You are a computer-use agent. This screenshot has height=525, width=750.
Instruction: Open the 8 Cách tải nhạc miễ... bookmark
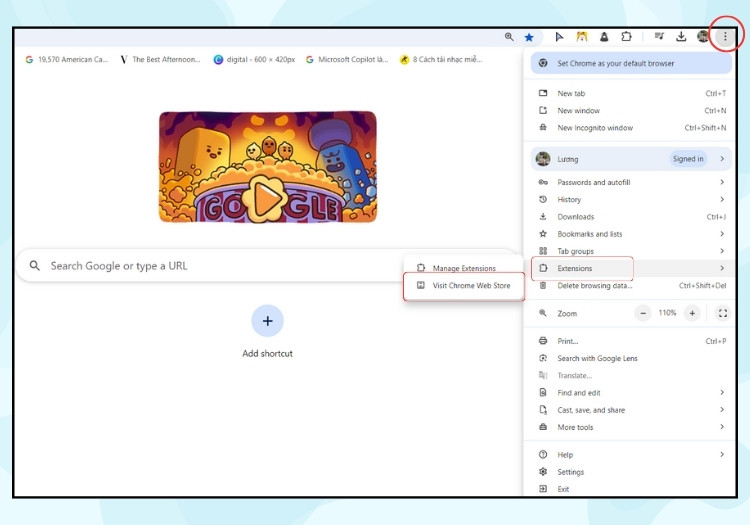click(441, 59)
